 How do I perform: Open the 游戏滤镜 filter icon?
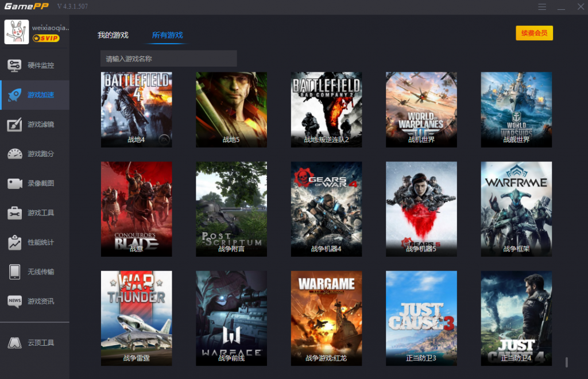14,125
